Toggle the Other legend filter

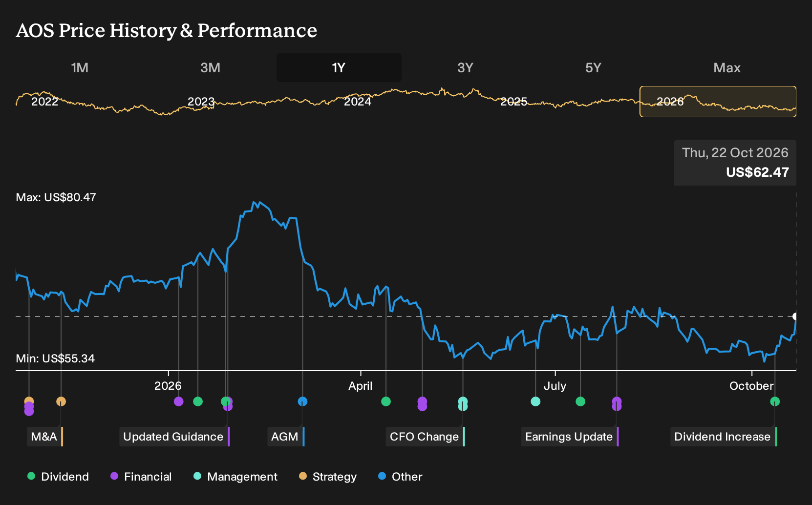click(400, 477)
